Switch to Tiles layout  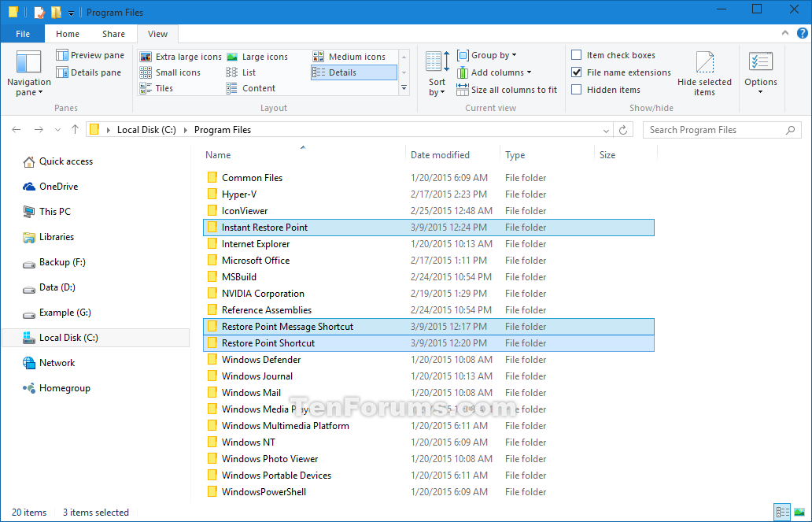tap(157, 88)
